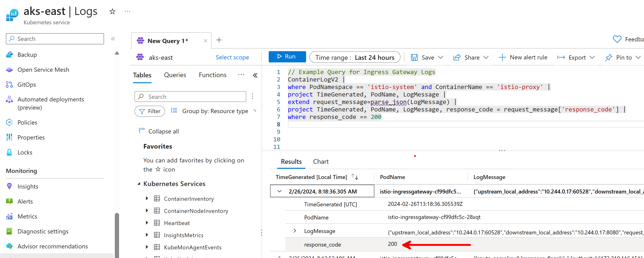Expand the ContainerInventory table
Image resolution: width=644 pixels, height=258 pixels.
(x=147, y=199)
